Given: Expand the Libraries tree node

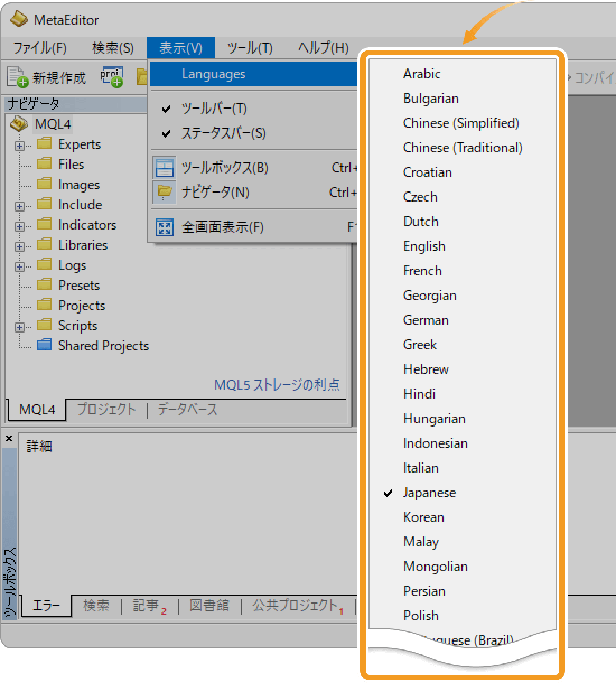Looking at the screenshot, I should [20, 246].
